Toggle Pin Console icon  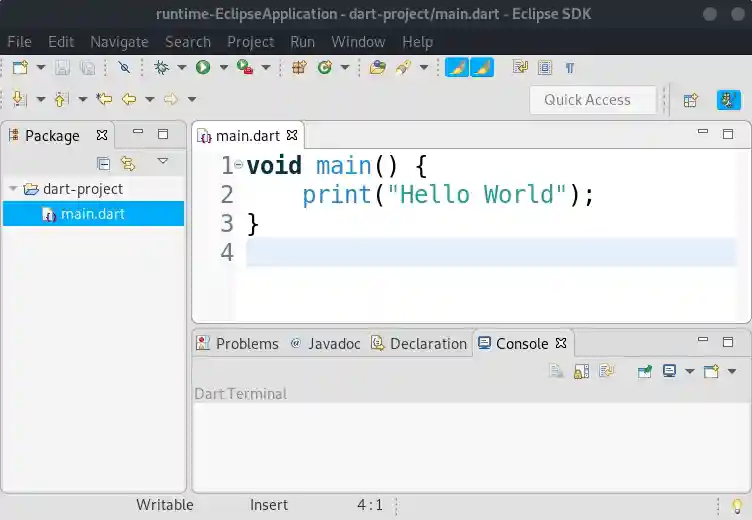tap(645, 371)
